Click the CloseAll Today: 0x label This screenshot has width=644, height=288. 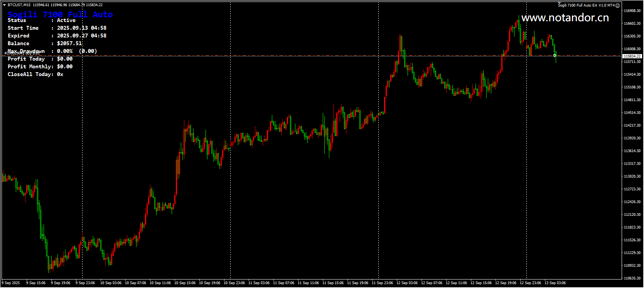(35, 75)
